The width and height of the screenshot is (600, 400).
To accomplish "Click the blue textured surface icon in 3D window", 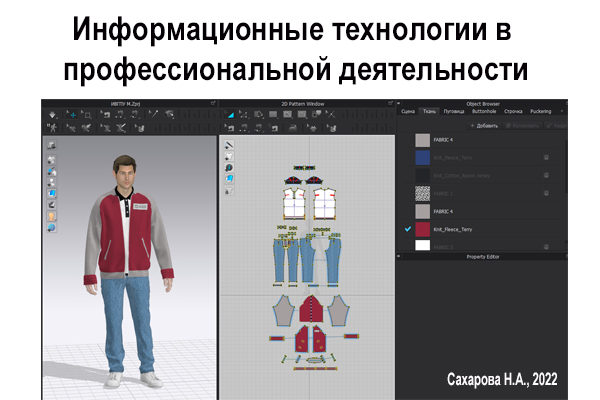I will point(52,192).
